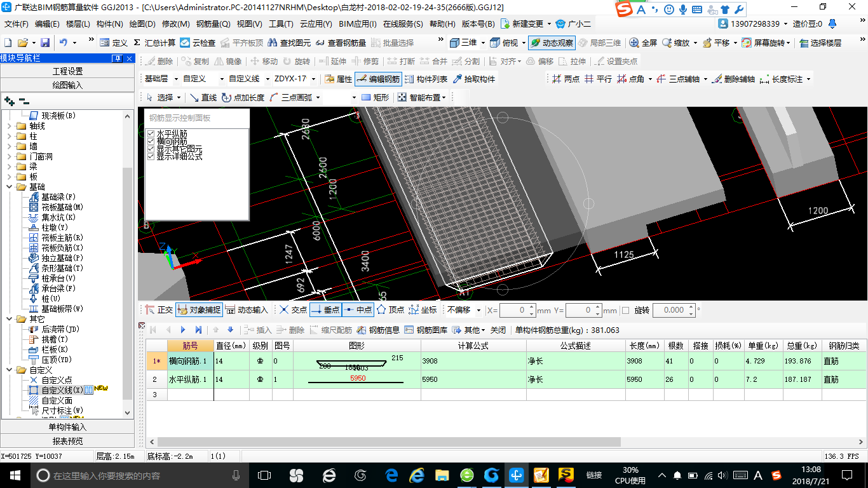This screenshot has width=868, height=488.
Task: Collapse the 基础 tree node
Action: pyautogui.click(x=10, y=187)
